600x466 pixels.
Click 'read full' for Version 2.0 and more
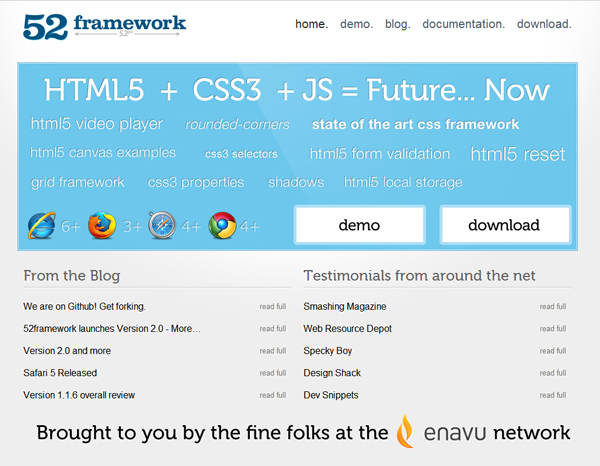click(x=273, y=351)
